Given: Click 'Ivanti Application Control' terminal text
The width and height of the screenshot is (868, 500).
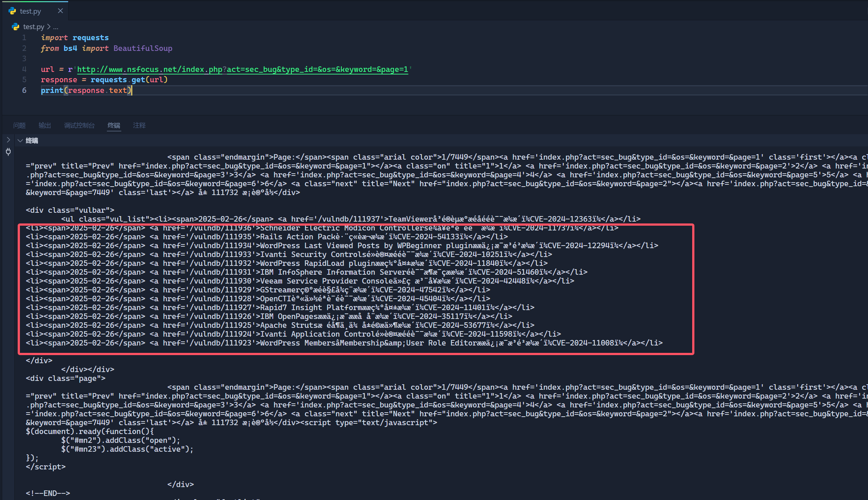Looking at the screenshot, I should (x=318, y=334).
